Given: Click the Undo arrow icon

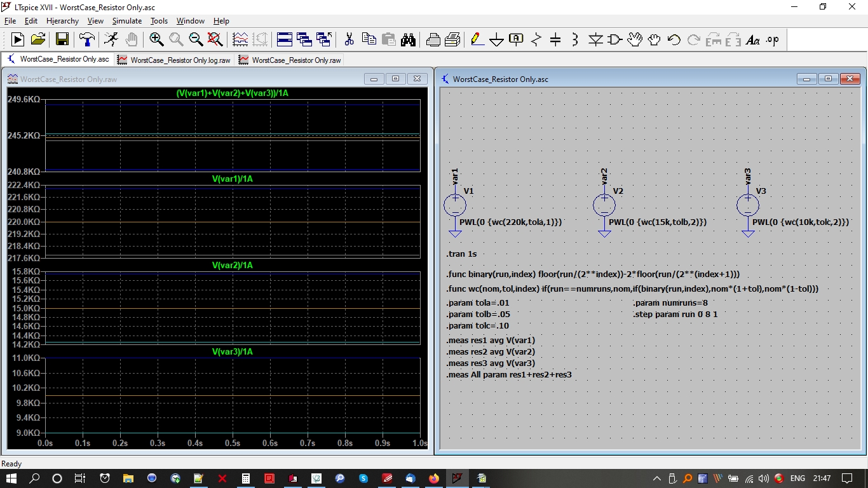Looking at the screenshot, I should [x=674, y=40].
